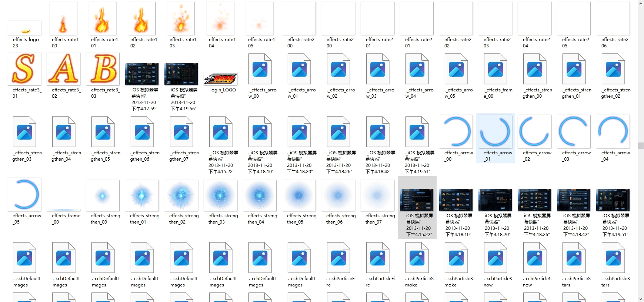Select the effects_rate1_04 fading fire file

pos(220,18)
